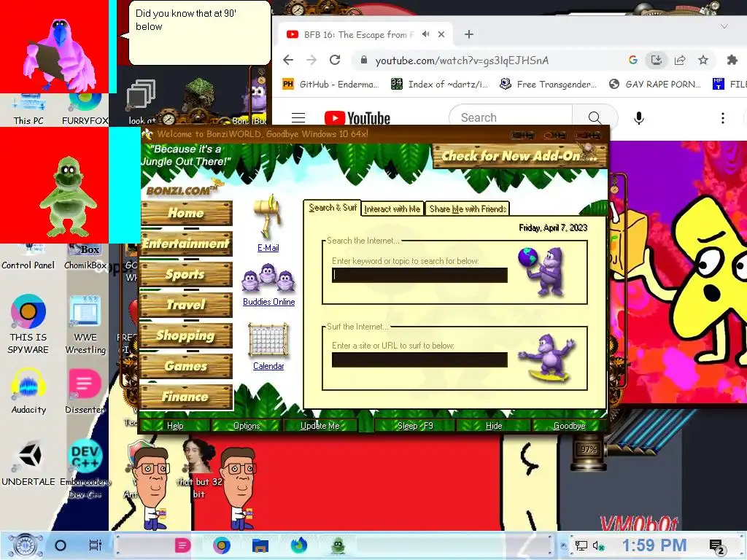This screenshot has width=747, height=560.
Task: Click the Calendar grid icon
Action: [x=268, y=340]
